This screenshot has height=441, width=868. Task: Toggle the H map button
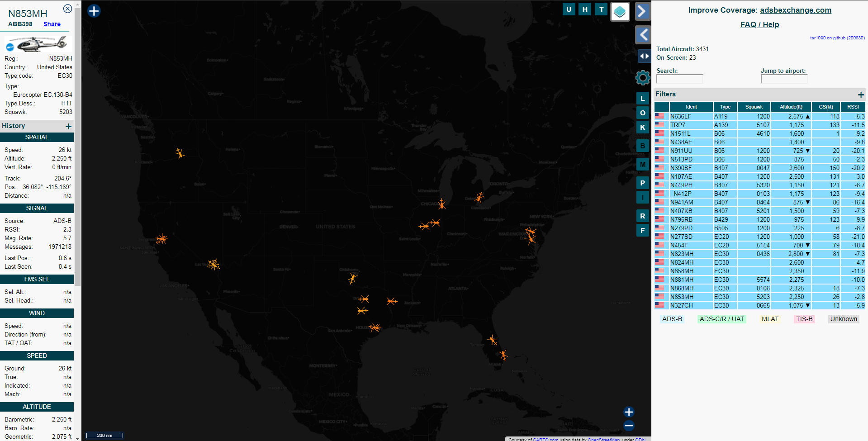point(585,9)
